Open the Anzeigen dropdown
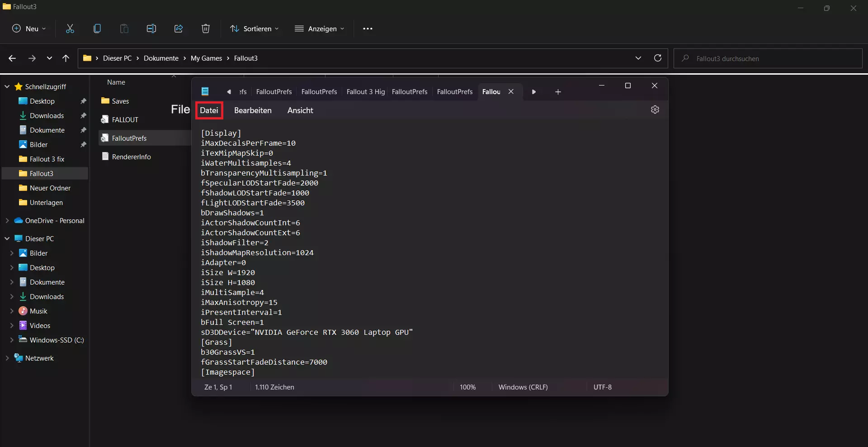This screenshot has height=447, width=868. pos(320,29)
